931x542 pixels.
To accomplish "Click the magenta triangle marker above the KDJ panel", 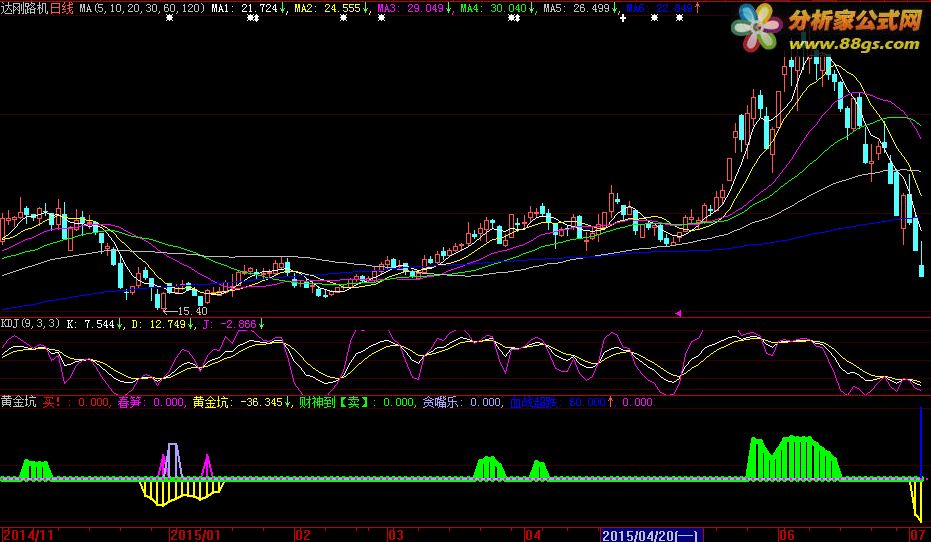I will pyautogui.click(x=678, y=313).
